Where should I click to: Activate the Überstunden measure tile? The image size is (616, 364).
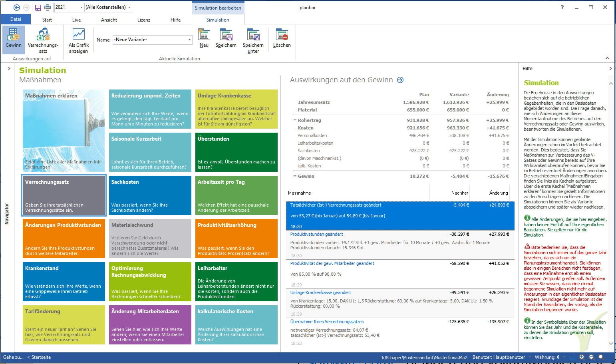(236, 152)
